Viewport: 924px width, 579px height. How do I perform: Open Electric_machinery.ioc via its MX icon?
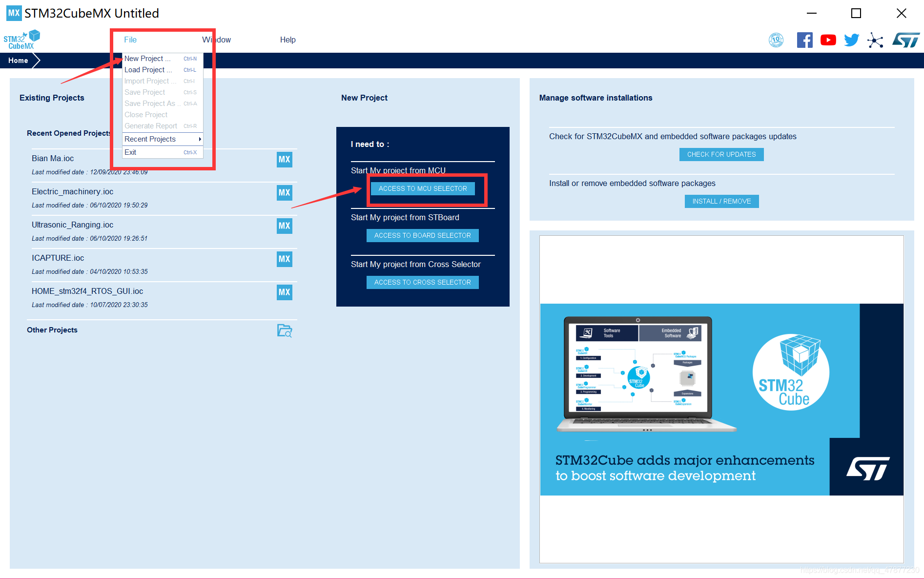pos(285,192)
